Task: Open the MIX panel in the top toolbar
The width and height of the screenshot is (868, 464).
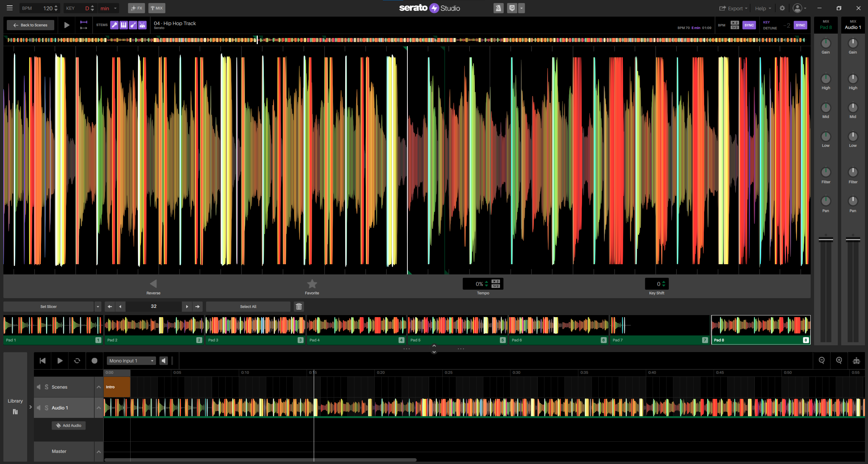Action: [x=156, y=8]
